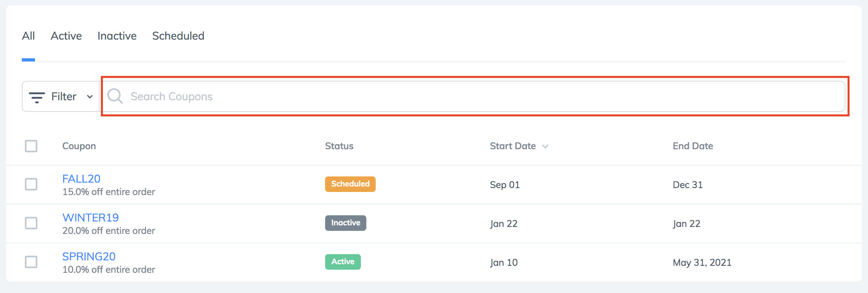Click the filter lines icon

(x=37, y=97)
